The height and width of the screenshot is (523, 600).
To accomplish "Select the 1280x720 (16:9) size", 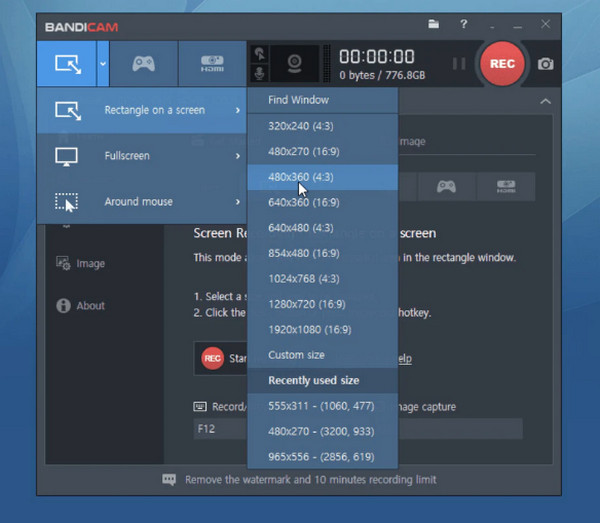I will coord(323,304).
